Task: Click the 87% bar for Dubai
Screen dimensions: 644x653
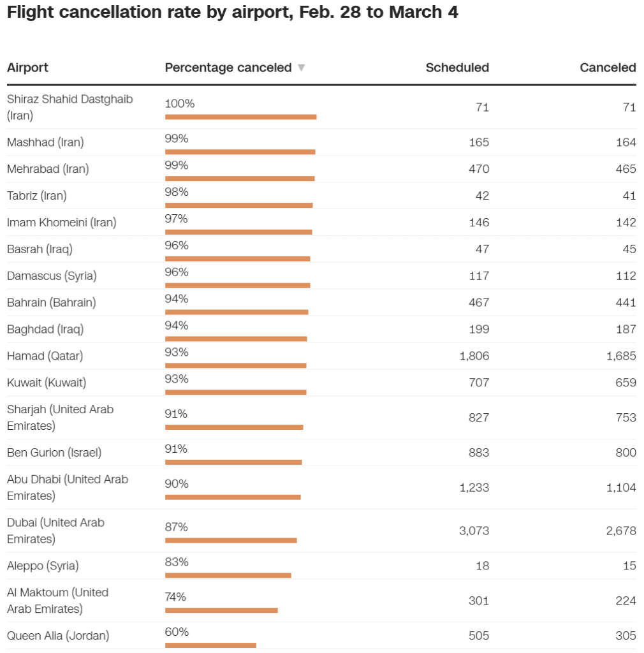Action: coord(231,540)
